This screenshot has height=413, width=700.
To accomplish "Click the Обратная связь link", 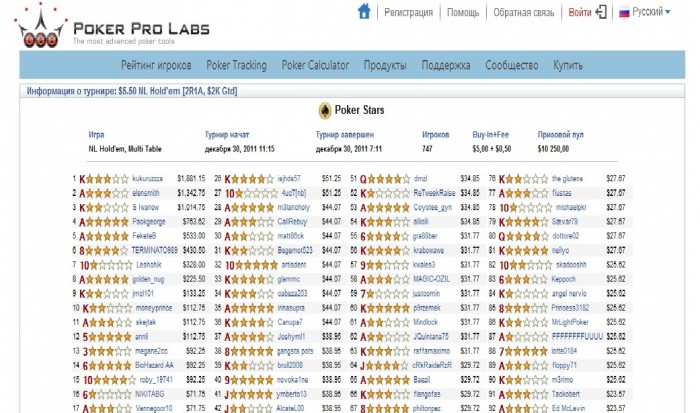I will click(524, 13).
